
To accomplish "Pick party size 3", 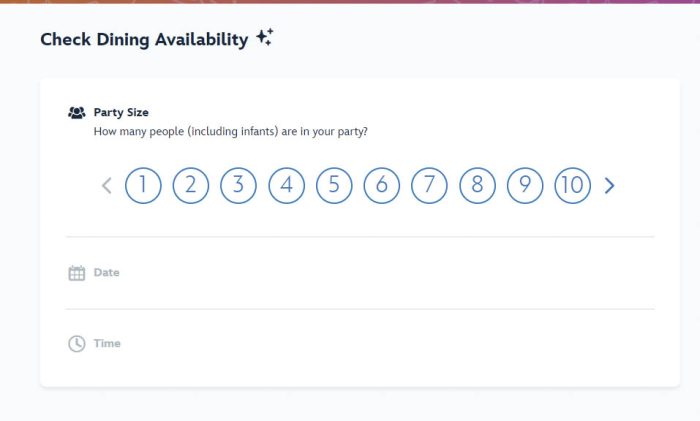I will (238, 185).
